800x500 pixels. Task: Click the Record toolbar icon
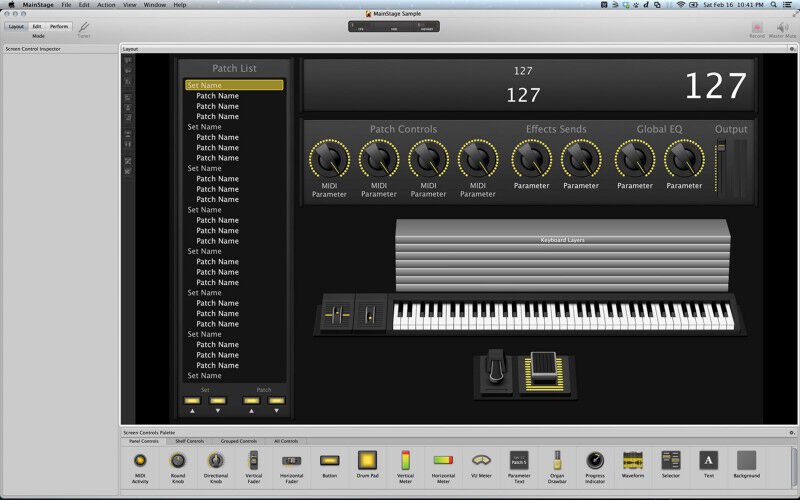pyautogui.click(x=757, y=30)
